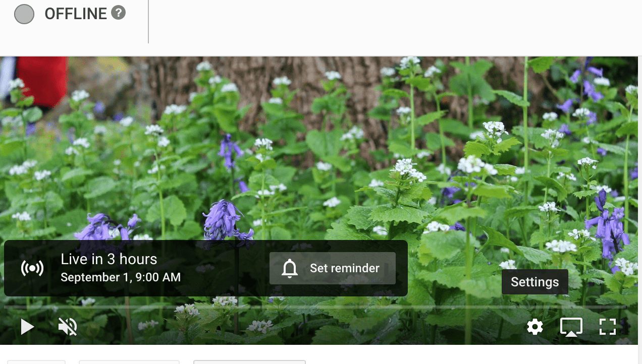Open the player settings gear

(534, 327)
